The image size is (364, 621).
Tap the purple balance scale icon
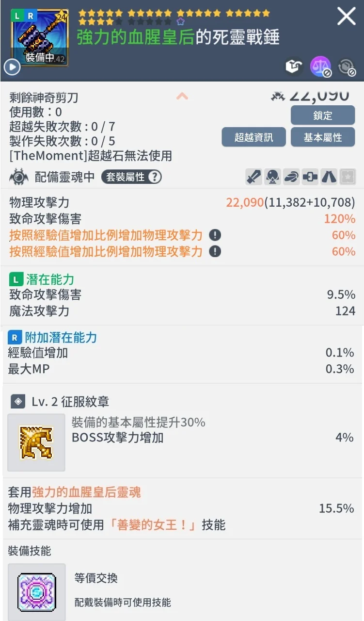click(x=320, y=67)
